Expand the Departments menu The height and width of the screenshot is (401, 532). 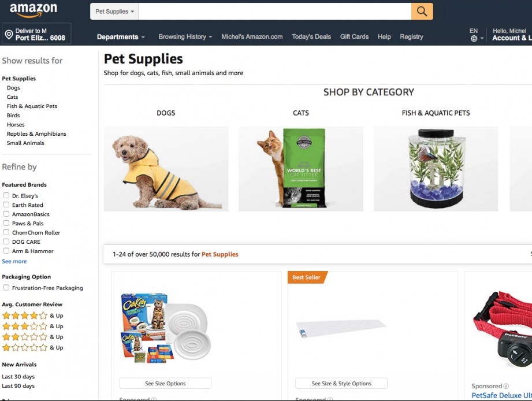(x=121, y=36)
